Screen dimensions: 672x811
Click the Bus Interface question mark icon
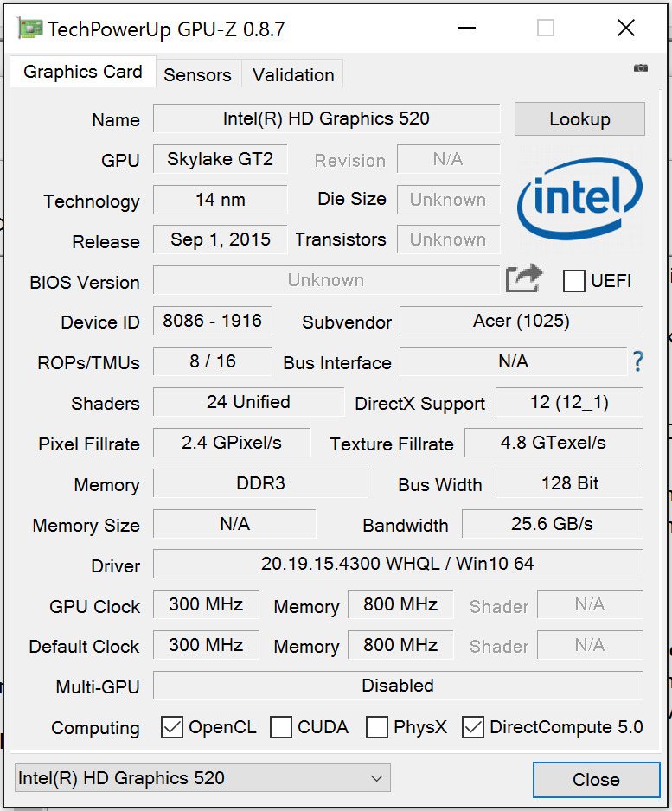637,361
